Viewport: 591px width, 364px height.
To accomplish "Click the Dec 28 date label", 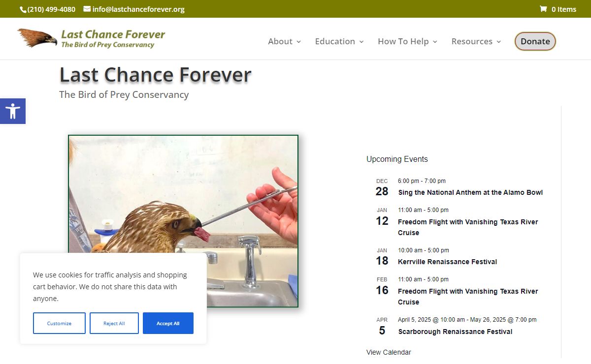I will click(x=382, y=187).
